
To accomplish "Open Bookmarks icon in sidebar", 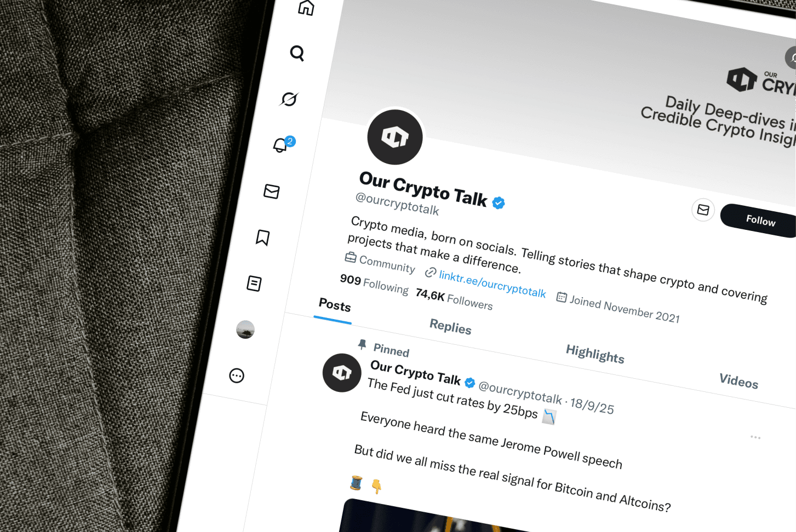I will 263,238.
